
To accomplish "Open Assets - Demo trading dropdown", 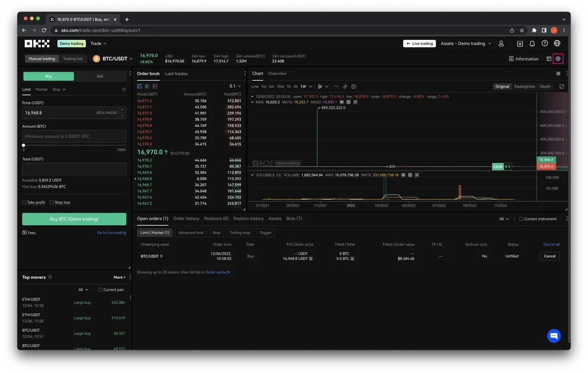I will [x=466, y=44].
